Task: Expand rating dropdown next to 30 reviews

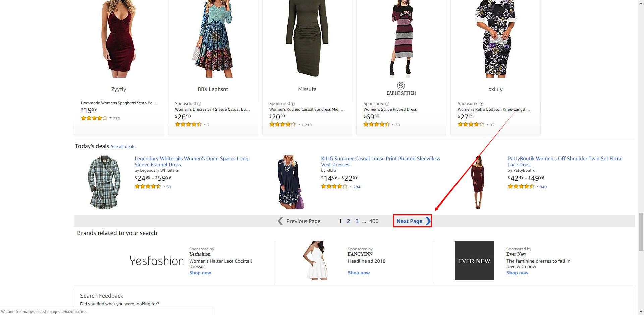Action: (393, 124)
